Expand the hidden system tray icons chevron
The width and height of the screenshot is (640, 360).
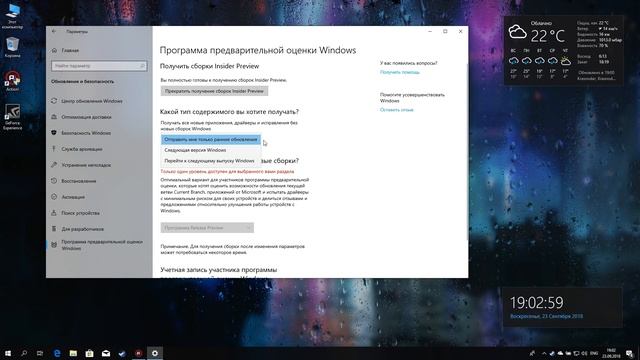click(544, 353)
